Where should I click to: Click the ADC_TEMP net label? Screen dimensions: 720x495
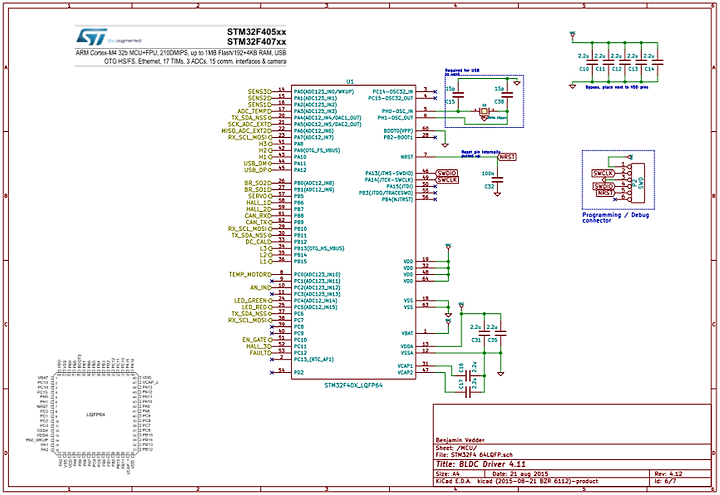click(x=254, y=111)
